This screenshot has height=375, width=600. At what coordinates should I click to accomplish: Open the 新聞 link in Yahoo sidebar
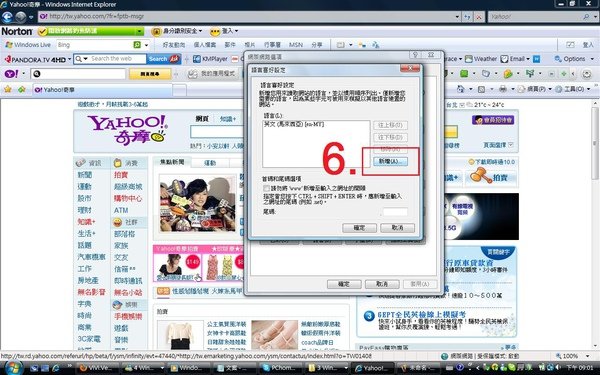click(x=85, y=175)
